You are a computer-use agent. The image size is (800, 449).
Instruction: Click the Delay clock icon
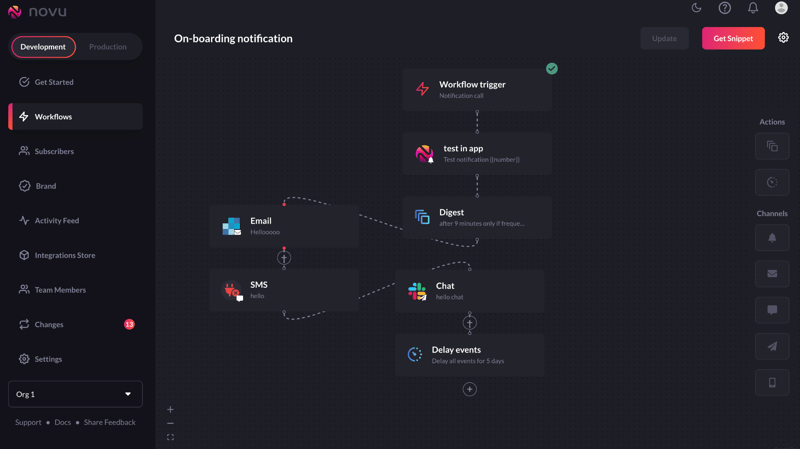coord(415,354)
